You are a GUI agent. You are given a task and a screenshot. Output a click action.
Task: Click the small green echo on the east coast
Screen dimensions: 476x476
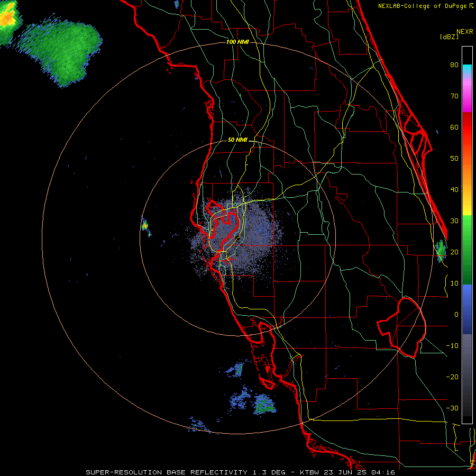[441, 251]
